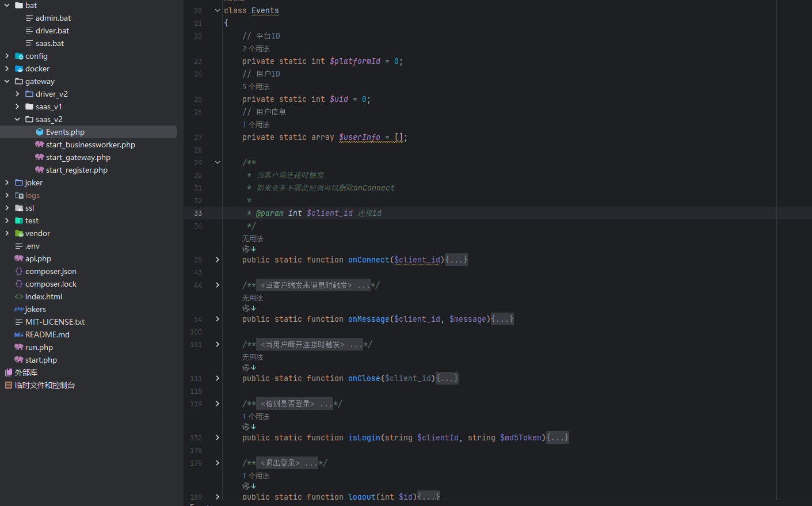
Task: Unfold the onClose function body
Action: coord(218,378)
